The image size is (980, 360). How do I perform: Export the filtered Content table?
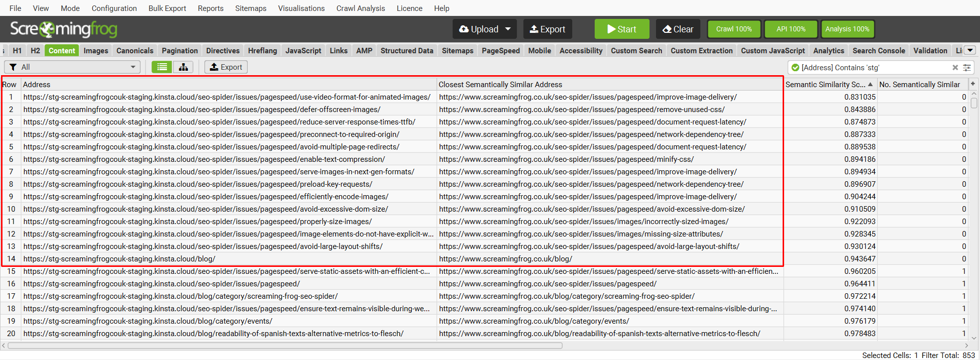pos(226,67)
